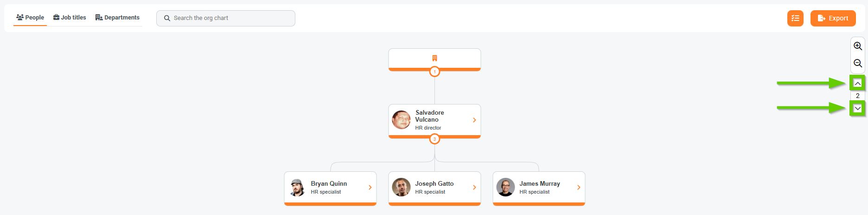This screenshot has height=215, width=868.
Task: Open Joseph Gatto's details chevron
Action: tap(474, 187)
